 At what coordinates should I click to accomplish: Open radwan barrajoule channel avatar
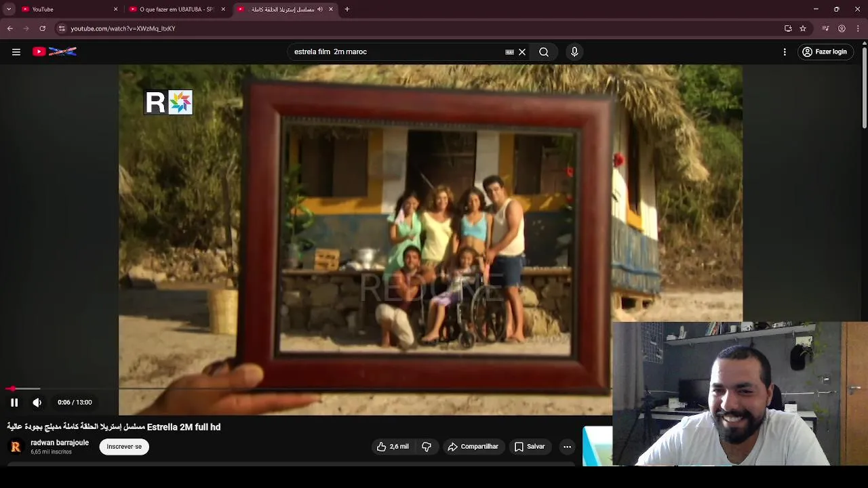coord(16,447)
